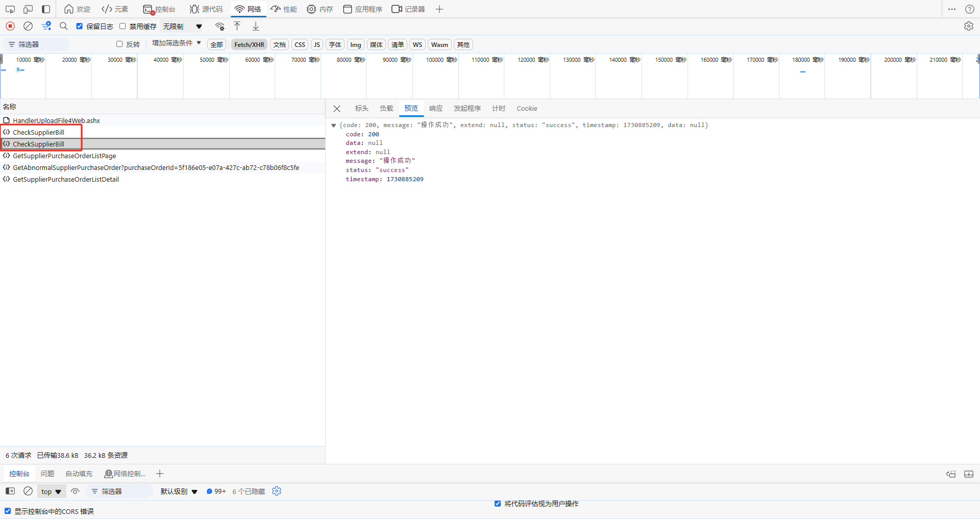Open network settings gear icon

968,26
